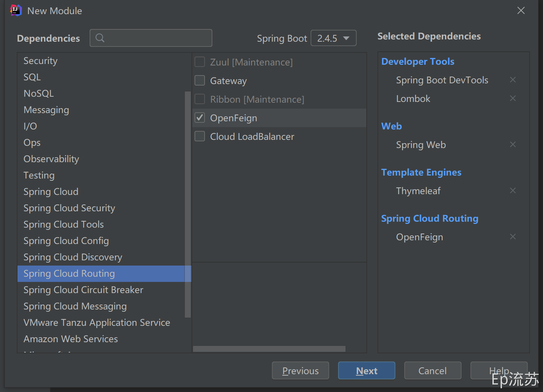Select the Ops category
The image size is (543, 392).
click(101, 143)
